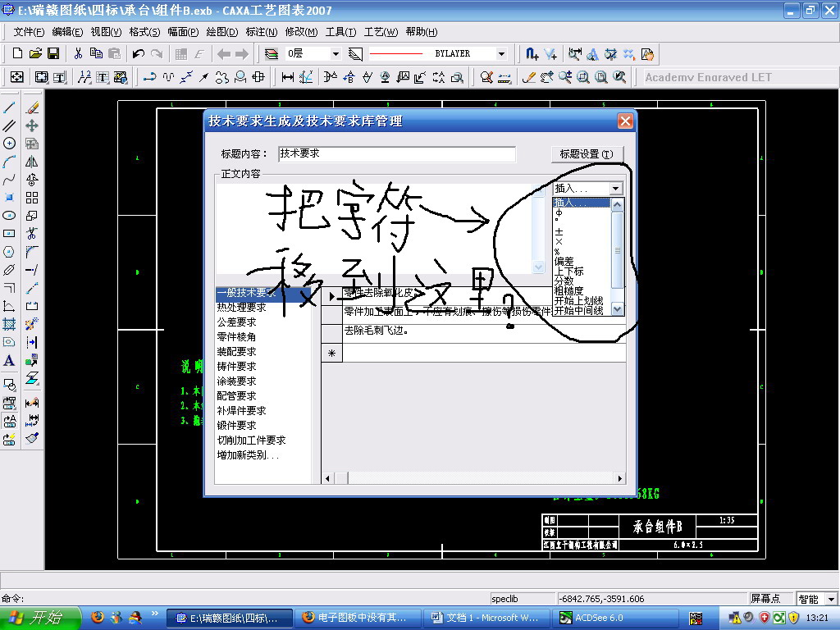Select the Text tool letter A icon
The width and height of the screenshot is (840, 630).
tap(9, 361)
